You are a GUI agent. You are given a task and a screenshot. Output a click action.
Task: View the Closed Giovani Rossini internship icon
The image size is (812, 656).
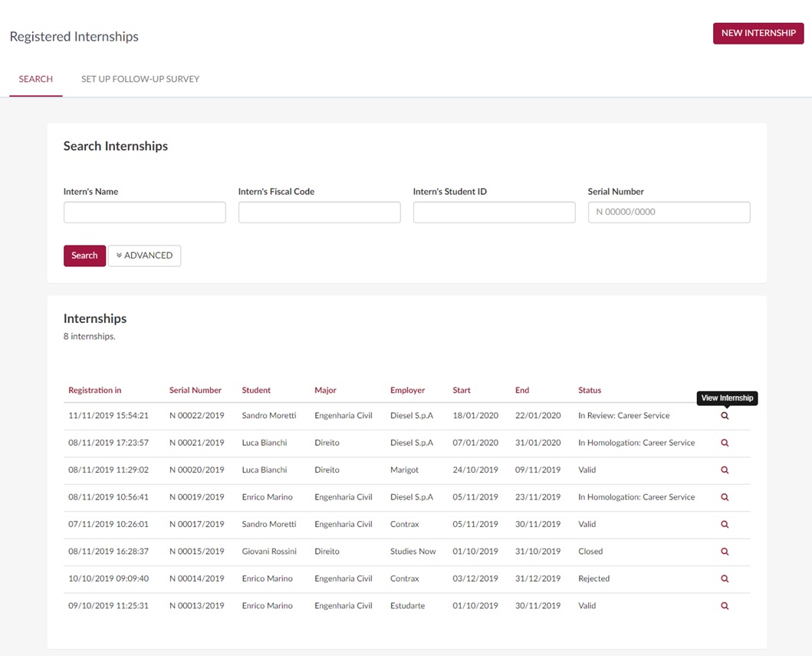click(725, 552)
